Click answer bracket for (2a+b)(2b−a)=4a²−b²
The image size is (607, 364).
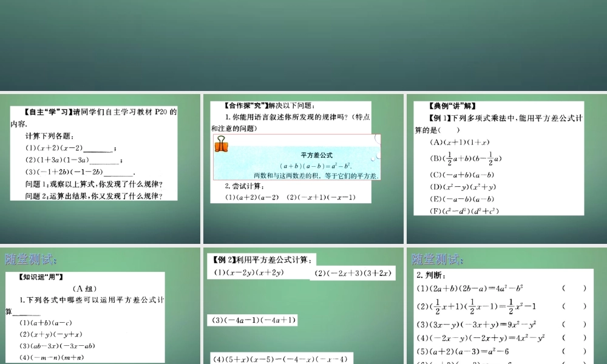click(x=574, y=288)
